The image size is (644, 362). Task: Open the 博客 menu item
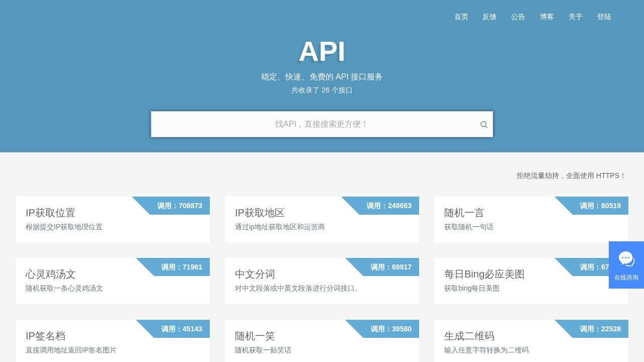tap(546, 17)
